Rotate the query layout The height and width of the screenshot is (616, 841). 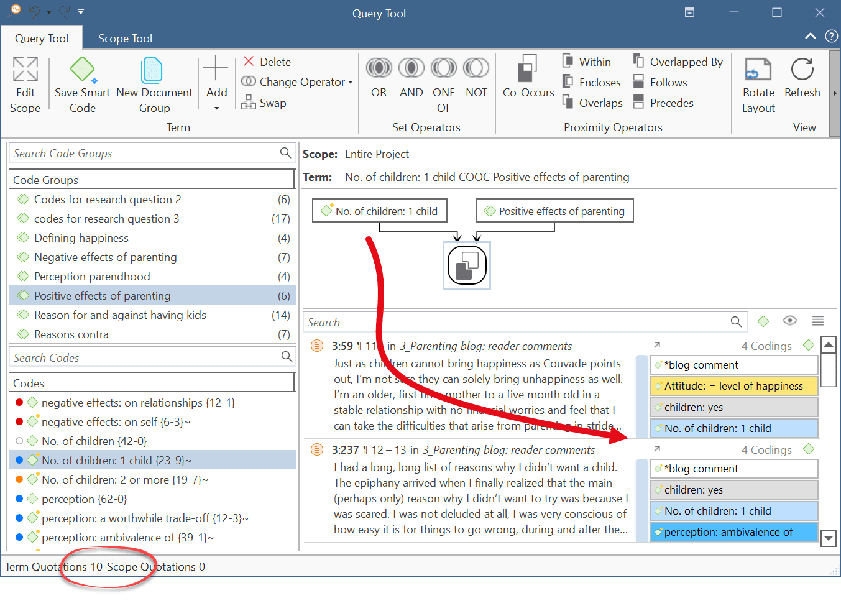pyautogui.click(x=758, y=85)
